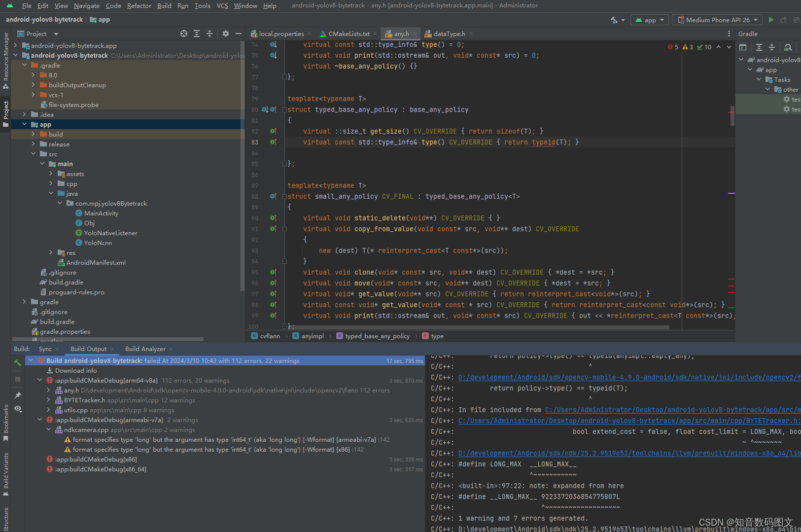Image resolution: width=801 pixels, height=532 pixels.
Task: Select opened file locator target icon
Action: [x=184, y=34]
